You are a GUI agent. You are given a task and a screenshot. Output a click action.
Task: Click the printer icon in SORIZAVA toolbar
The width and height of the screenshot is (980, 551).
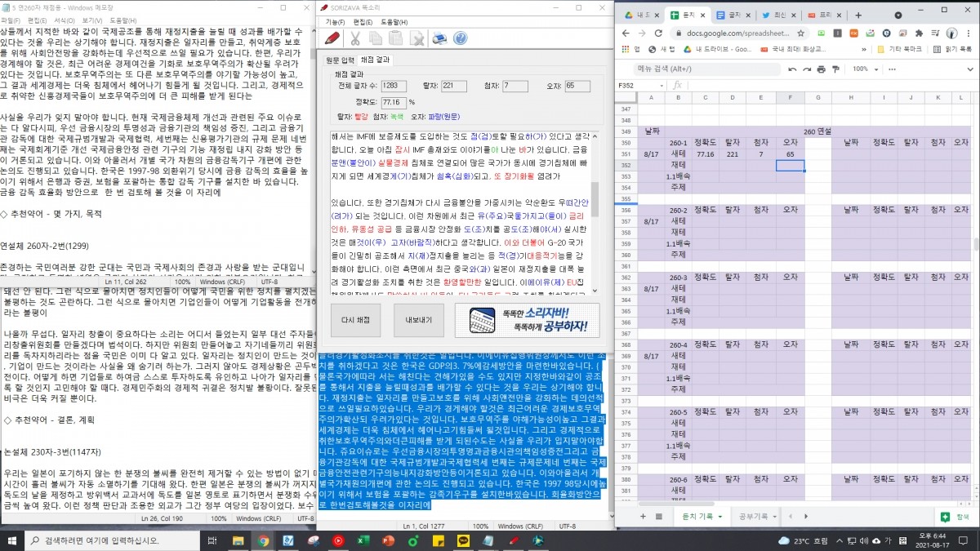[439, 38]
